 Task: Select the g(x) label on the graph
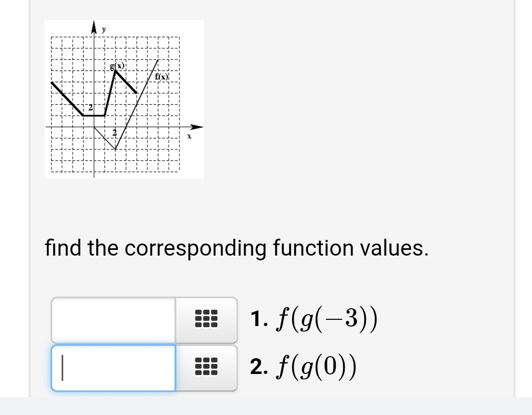[117, 66]
